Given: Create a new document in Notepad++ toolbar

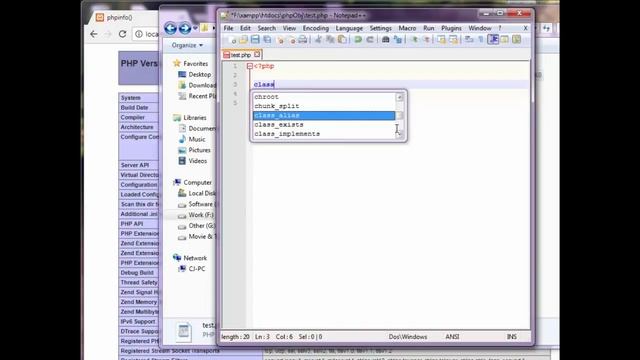Looking at the screenshot, I should pyautogui.click(x=232, y=40).
